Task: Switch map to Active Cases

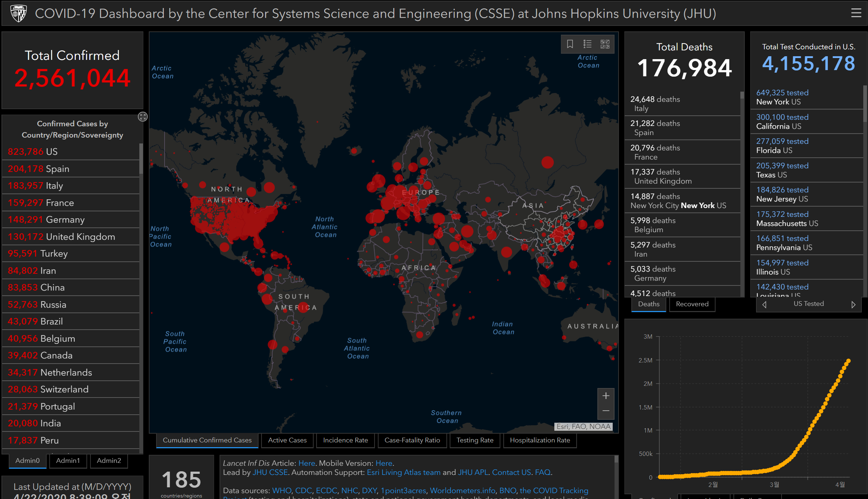Action: pyautogui.click(x=287, y=440)
